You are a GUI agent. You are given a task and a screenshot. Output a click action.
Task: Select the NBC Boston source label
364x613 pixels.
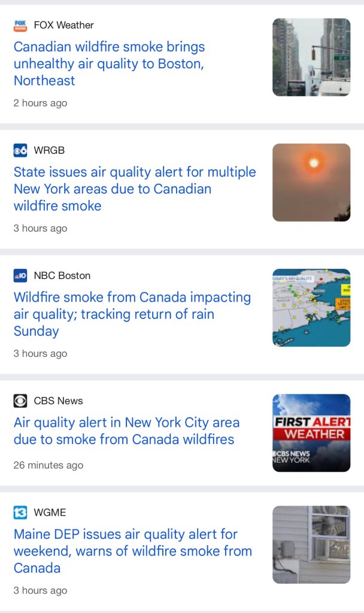click(x=62, y=275)
